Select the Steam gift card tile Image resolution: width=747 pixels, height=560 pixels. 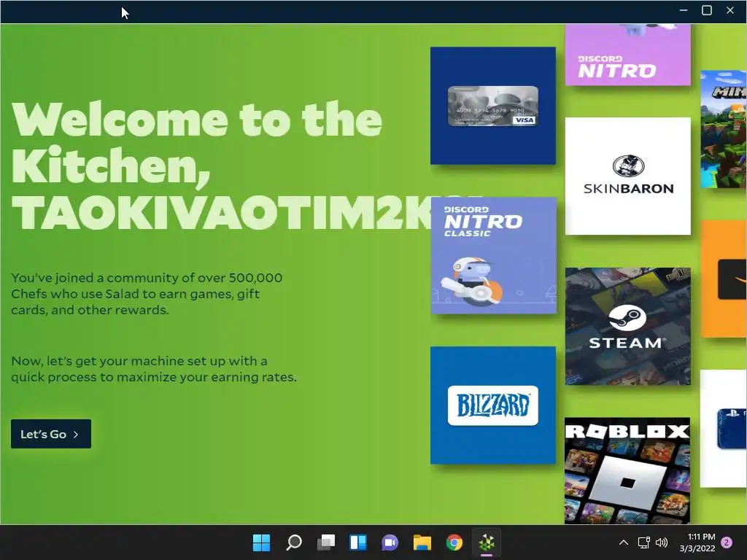(x=628, y=326)
